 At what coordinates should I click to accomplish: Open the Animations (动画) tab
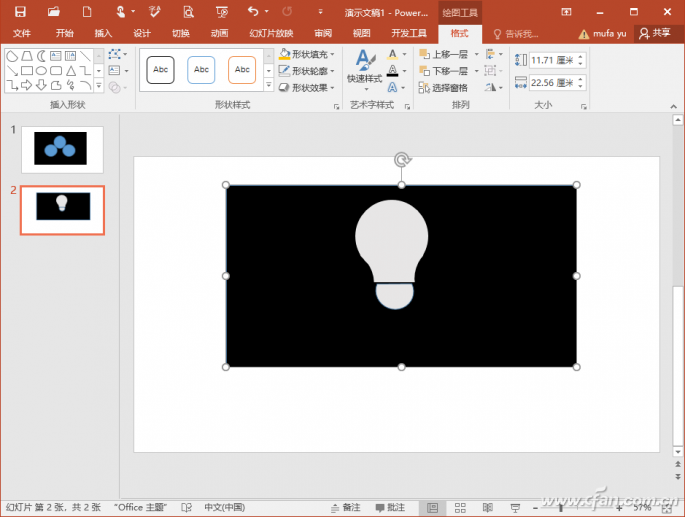[x=219, y=33]
